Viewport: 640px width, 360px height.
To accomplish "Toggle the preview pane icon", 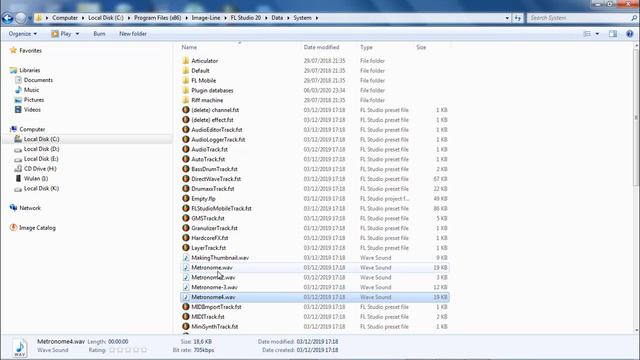I will [x=613, y=34].
